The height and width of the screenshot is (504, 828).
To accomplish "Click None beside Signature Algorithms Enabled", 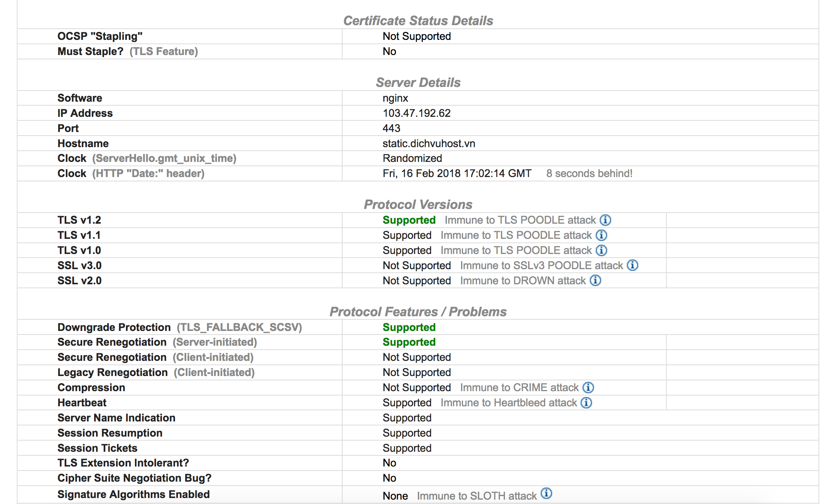I will [395, 495].
